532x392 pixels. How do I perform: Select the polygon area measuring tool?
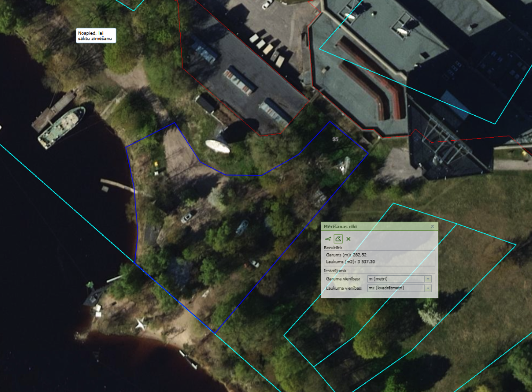[338, 239]
